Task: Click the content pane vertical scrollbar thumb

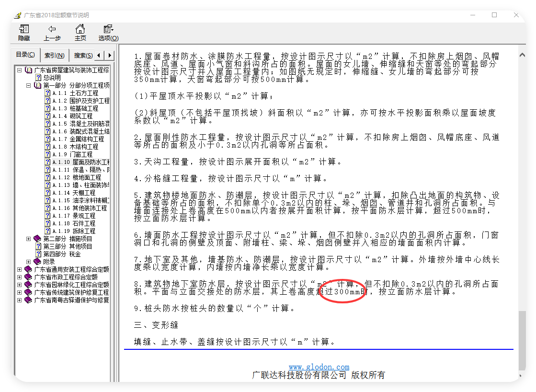Action: click(x=522, y=341)
